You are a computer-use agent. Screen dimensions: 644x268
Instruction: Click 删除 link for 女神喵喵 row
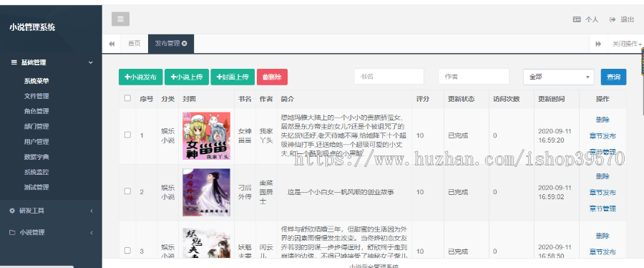click(x=602, y=120)
